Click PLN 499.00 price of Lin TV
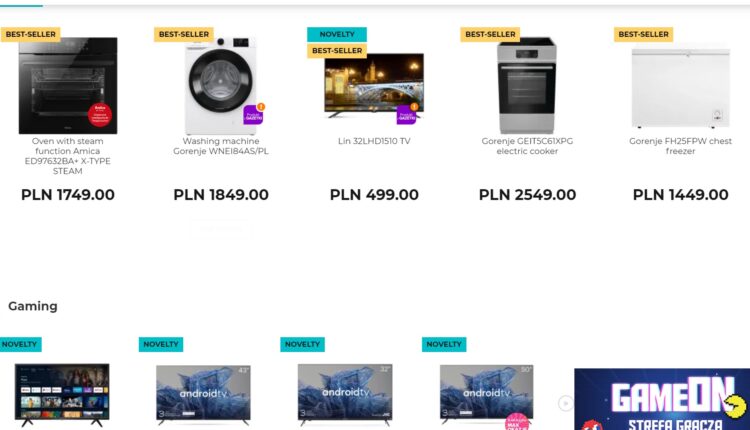The width and height of the screenshot is (750, 430). (374, 195)
